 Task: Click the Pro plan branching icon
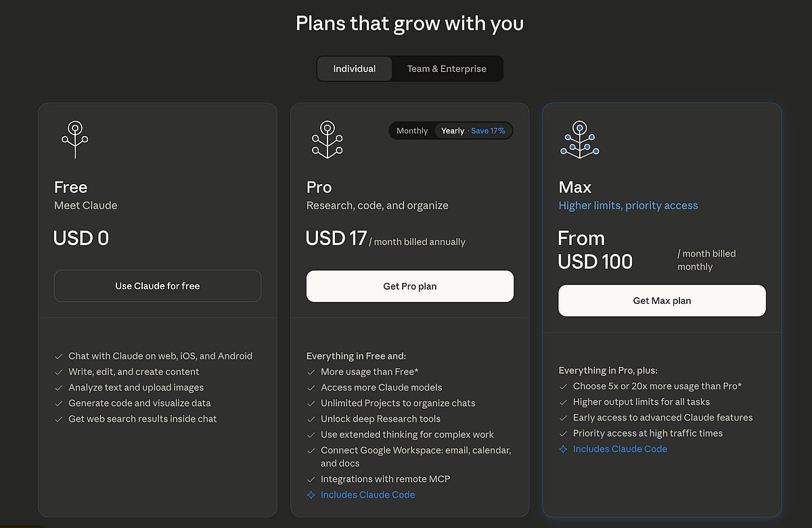pyautogui.click(x=328, y=139)
